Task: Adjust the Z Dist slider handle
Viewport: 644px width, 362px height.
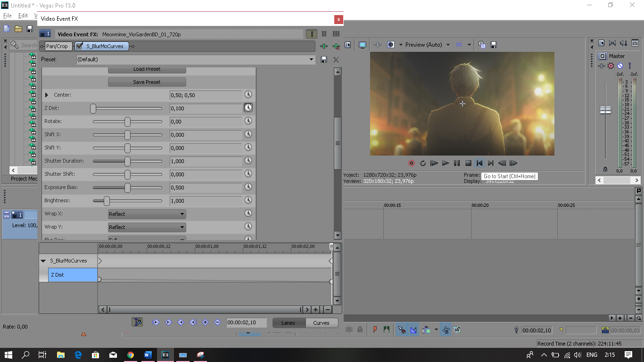Action: tap(93, 108)
